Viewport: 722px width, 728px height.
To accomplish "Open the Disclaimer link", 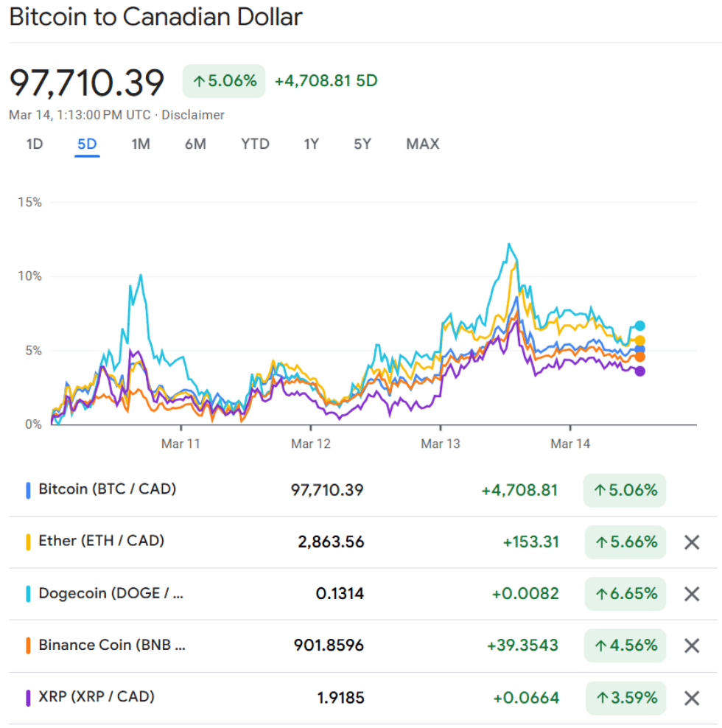I will click(x=193, y=115).
